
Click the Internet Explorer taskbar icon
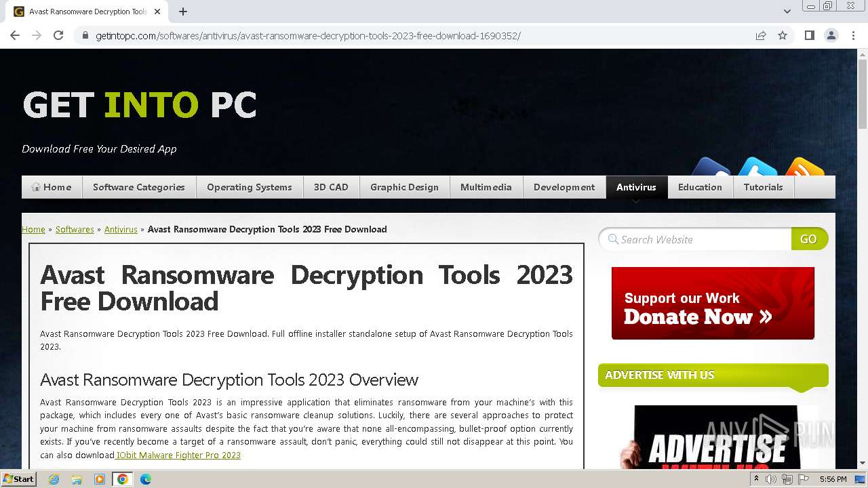54,479
